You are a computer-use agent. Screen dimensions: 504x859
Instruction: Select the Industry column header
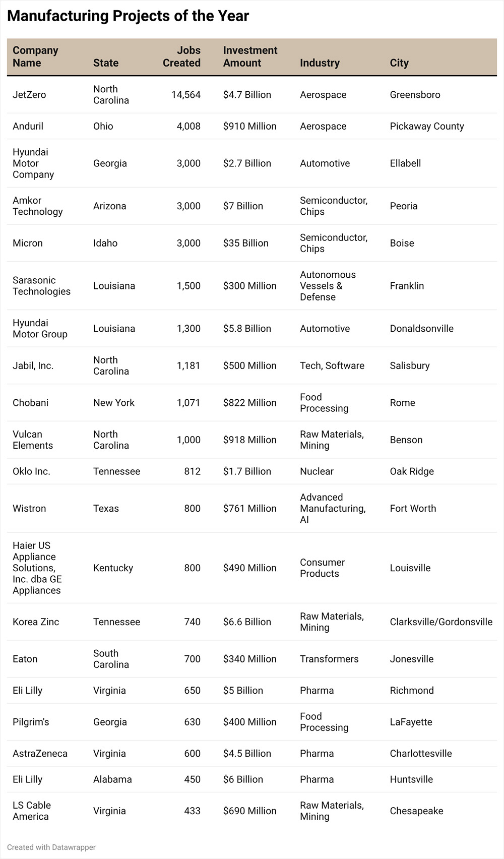coord(320,63)
